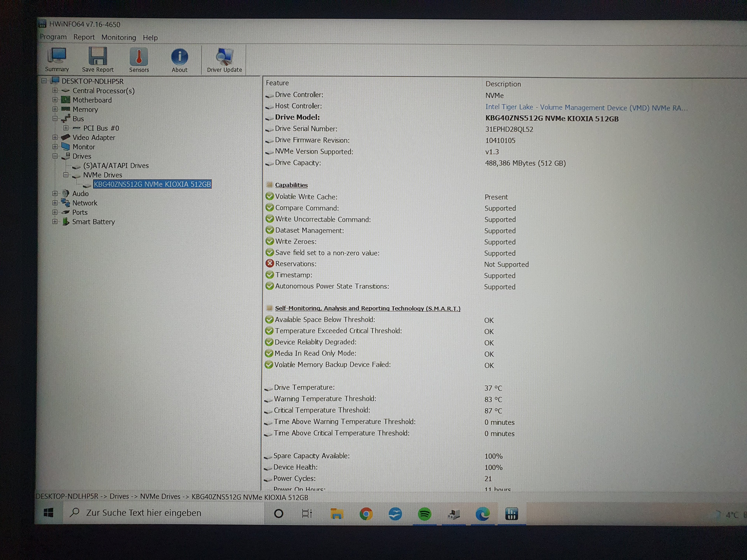Expand the Central Processor(s) node
747x560 pixels.
point(55,90)
